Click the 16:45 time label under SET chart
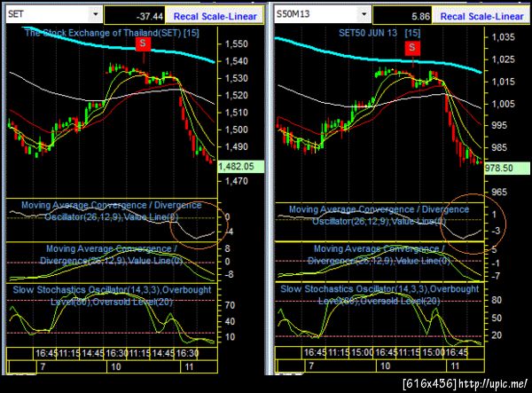 pos(46,353)
